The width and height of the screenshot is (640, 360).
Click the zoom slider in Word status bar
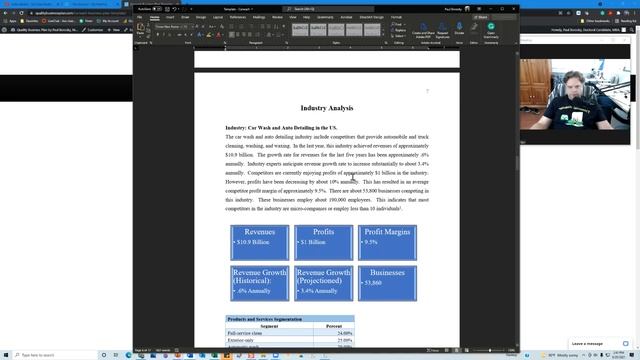[x=490, y=350]
